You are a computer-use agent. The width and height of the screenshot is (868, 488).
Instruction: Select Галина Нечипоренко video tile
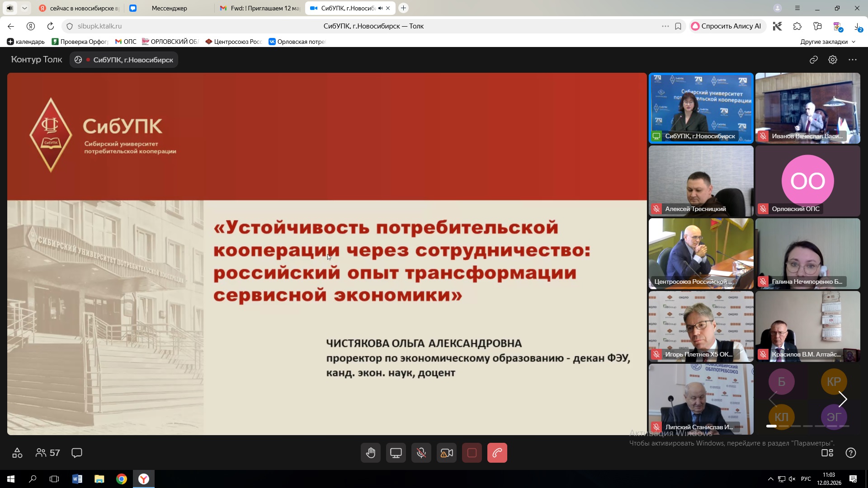(x=808, y=253)
